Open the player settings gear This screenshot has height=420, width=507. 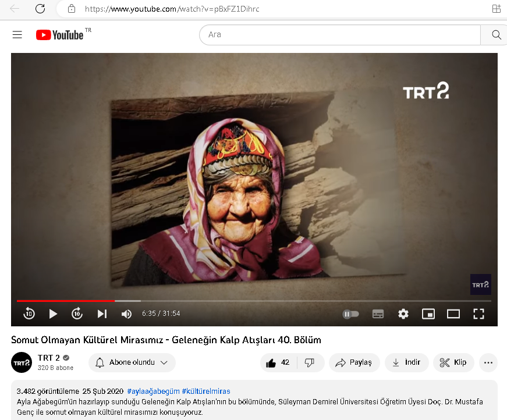[403, 314]
